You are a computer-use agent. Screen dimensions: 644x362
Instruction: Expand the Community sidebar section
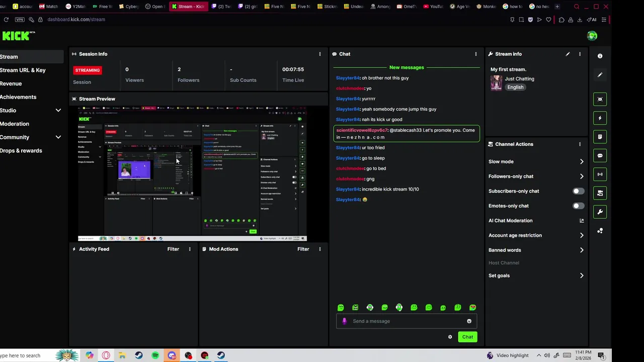click(x=58, y=137)
